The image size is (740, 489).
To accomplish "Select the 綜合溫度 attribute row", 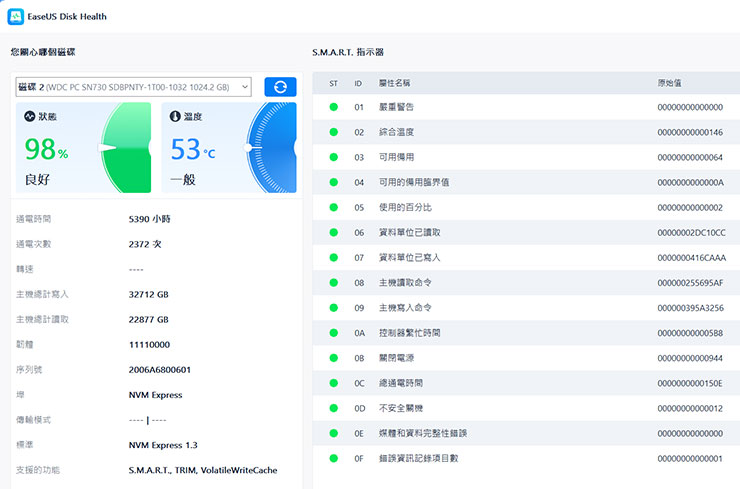I will [526, 132].
